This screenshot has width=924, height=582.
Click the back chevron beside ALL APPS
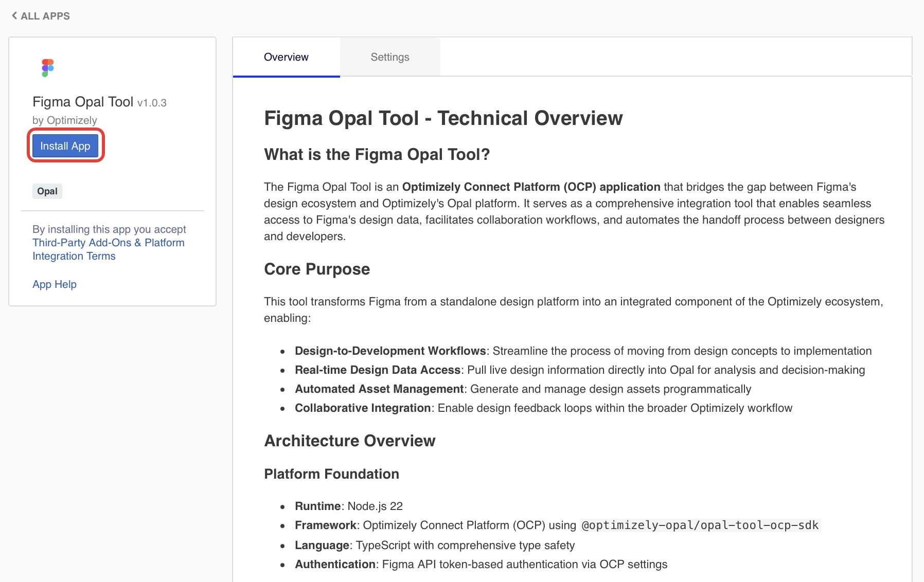[14, 15]
